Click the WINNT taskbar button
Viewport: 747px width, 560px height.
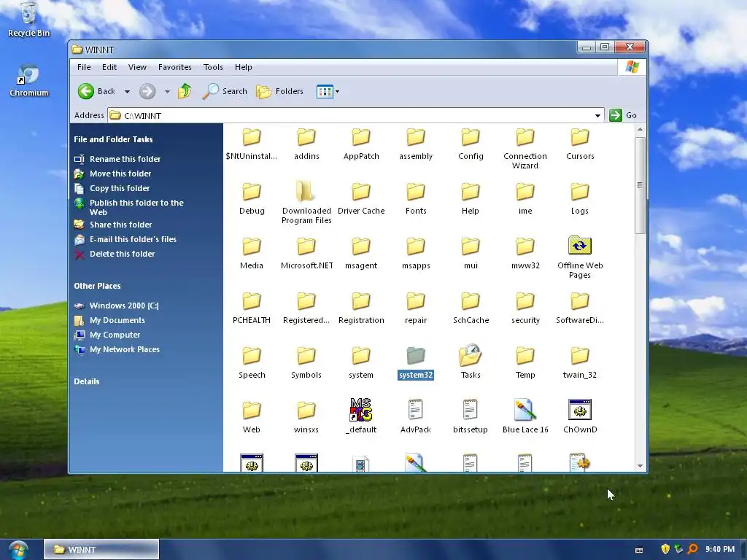point(101,550)
